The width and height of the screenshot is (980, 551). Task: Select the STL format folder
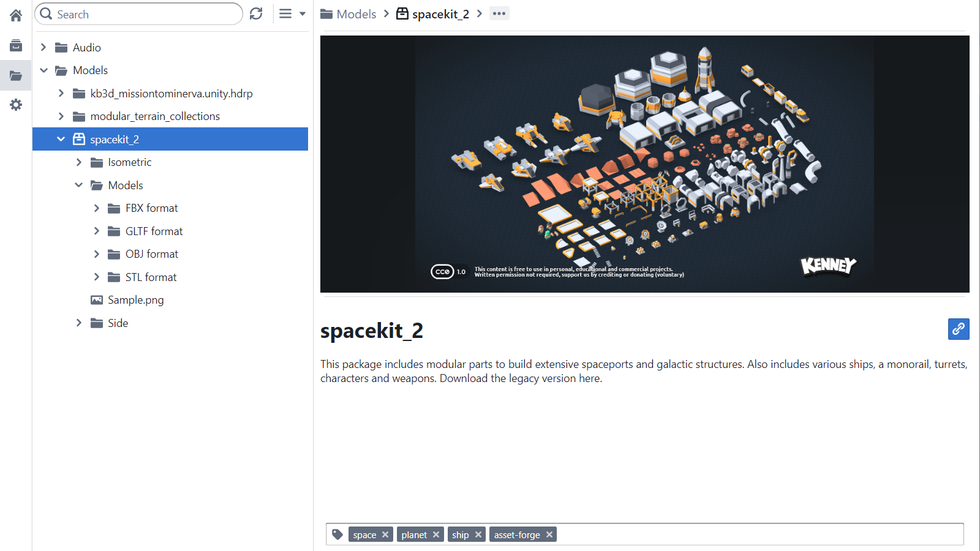pyautogui.click(x=170, y=277)
